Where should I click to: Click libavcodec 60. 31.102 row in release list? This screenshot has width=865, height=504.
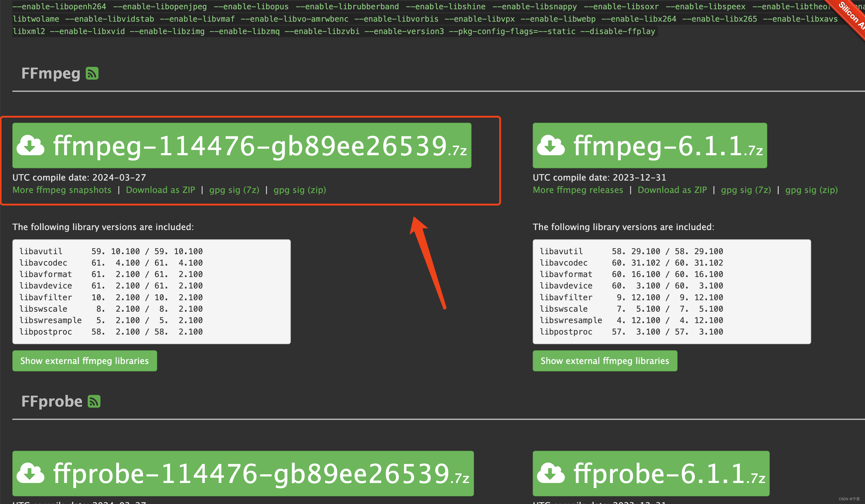coord(631,263)
